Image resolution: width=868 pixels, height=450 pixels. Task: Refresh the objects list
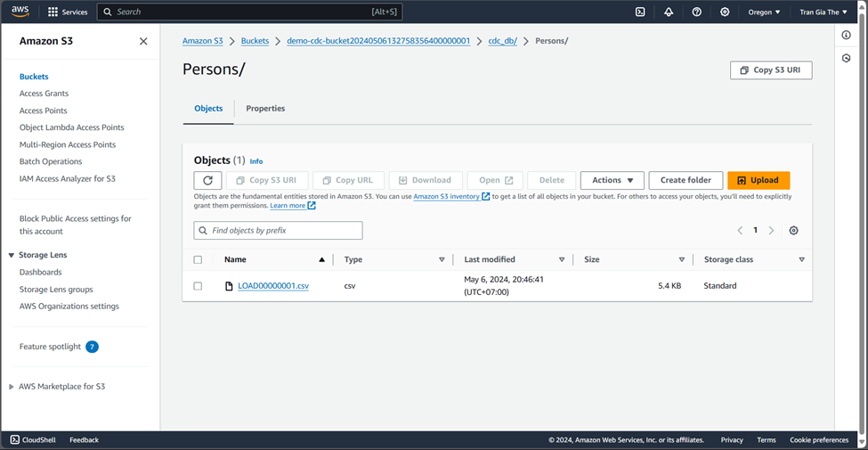pos(207,180)
